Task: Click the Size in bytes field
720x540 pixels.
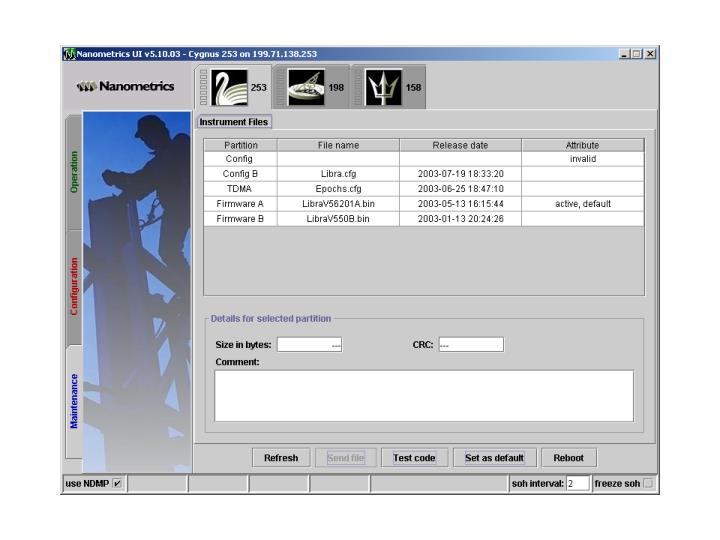Action: click(x=309, y=345)
